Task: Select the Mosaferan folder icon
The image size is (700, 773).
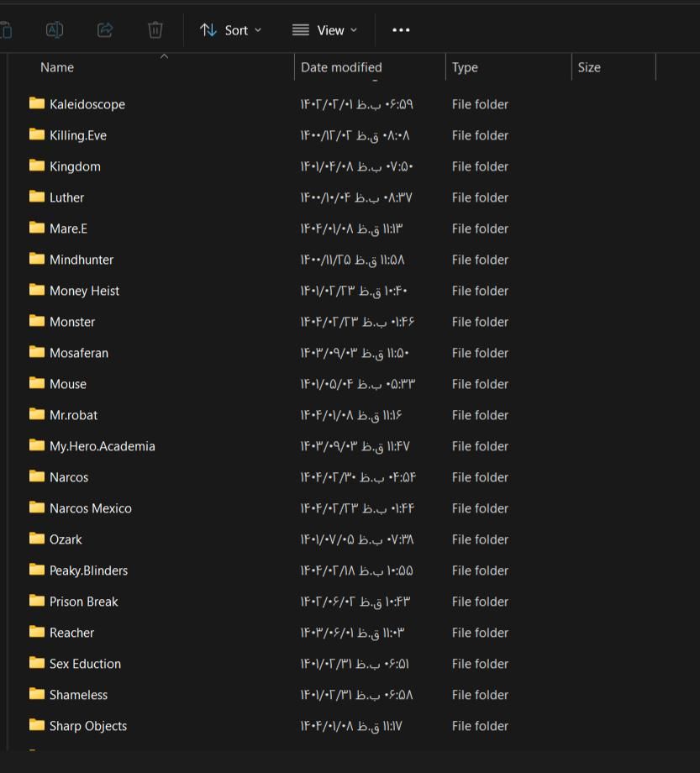Action: (x=37, y=351)
